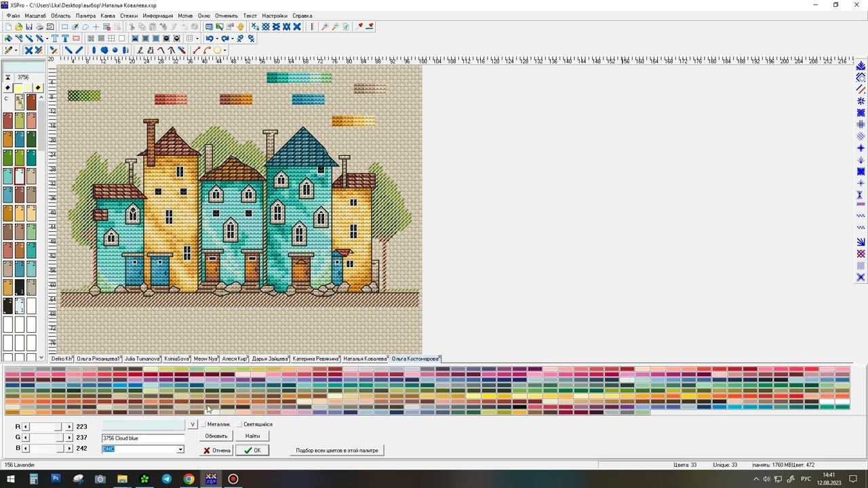Open the Палитра menu
Viewport: 868px width, 488px height.
pos(85,16)
